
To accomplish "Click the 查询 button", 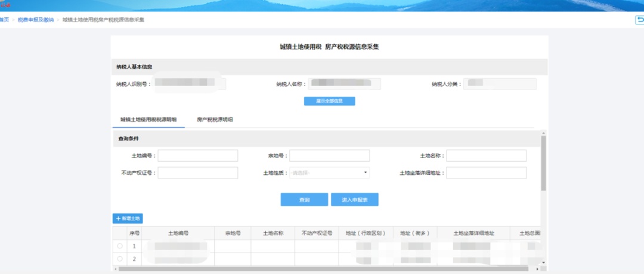I will pyautogui.click(x=304, y=200).
